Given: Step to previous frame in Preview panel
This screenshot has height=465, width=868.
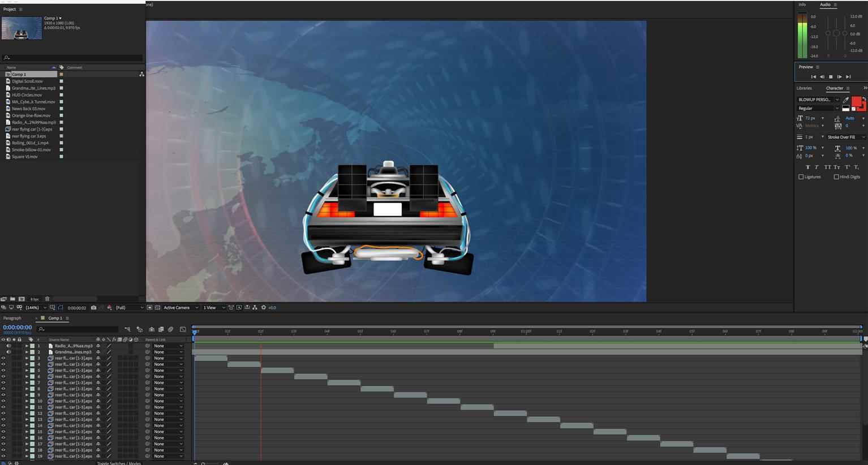Looking at the screenshot, I should pos(822,77).
